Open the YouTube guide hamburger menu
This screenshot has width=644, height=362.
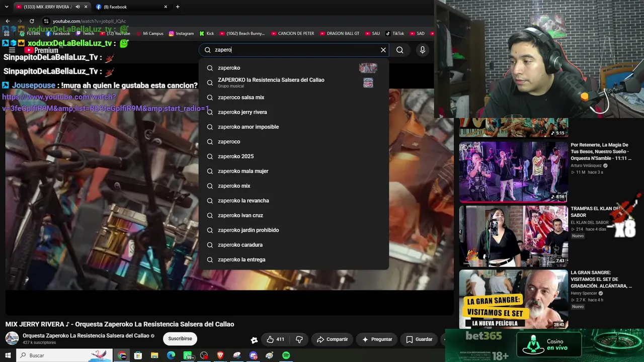12,50
